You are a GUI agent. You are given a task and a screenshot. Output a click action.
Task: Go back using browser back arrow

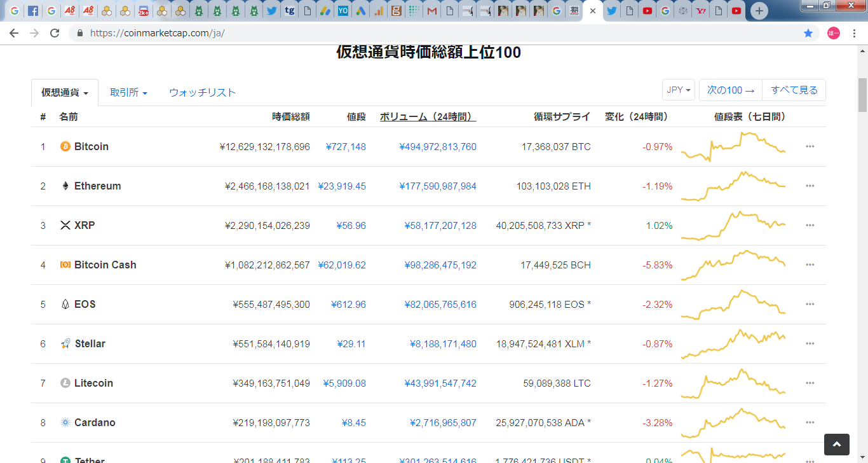tap(14, 33)
